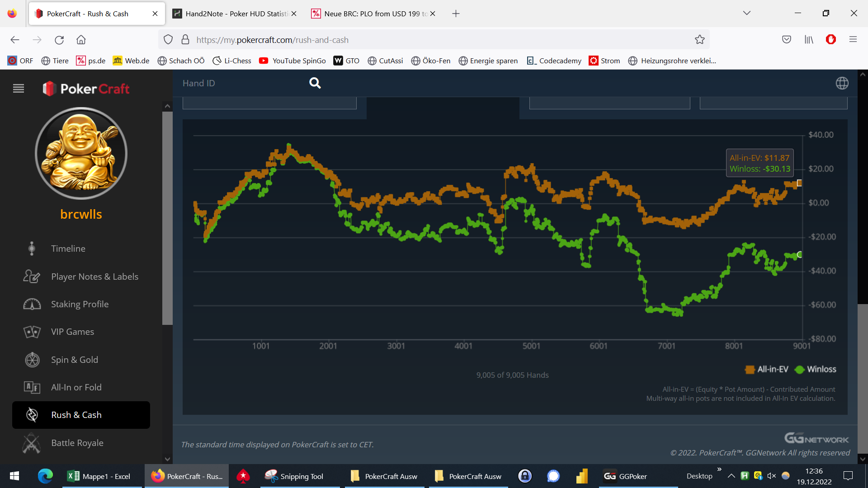Viewport: 868px width, 488px height.
Task: Click the last All-in-EV data point
Action: click(799, 183)
